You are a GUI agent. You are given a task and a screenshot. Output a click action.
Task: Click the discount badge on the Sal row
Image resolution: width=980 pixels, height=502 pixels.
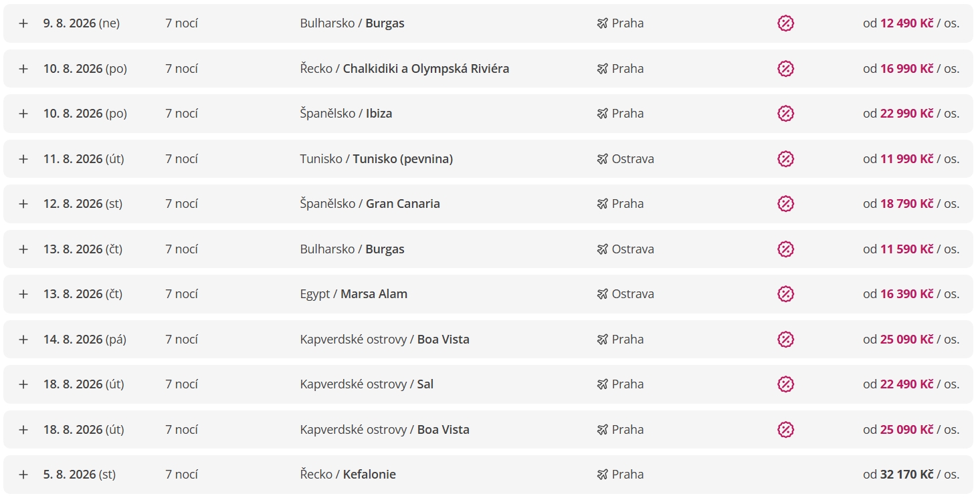pos(785,384)
